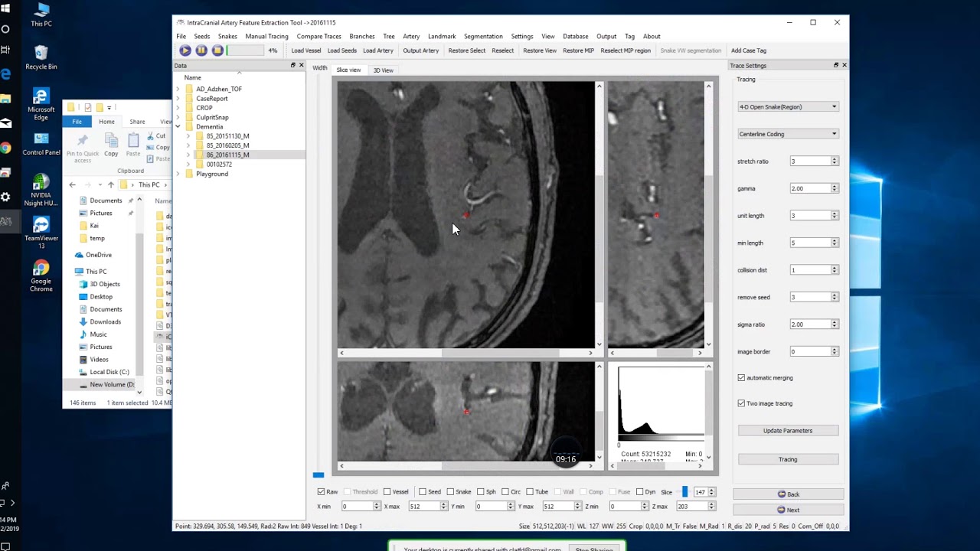The image size is (980, 551).
Task: Switch to the 3D View tab
Action: [383, 70]
